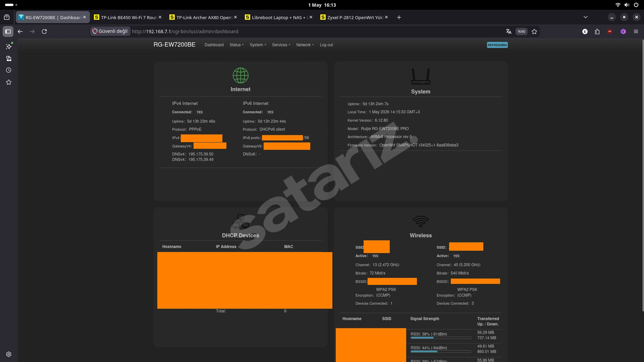This screenshot has height=362, width=644.
Task: Open the Dashboard menu link
Action: click(x=214, y=45)
